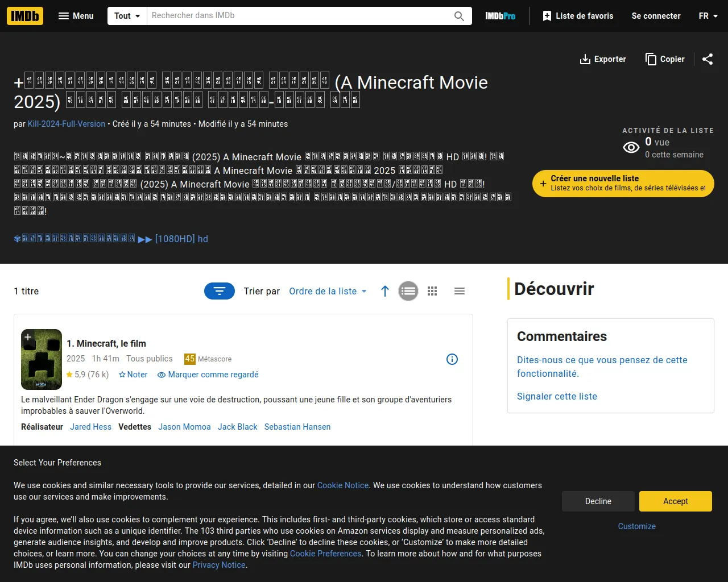Viewport: 728px width, 582px height.
Task: Click the IMDb logo
Action: tap(25, 16)
